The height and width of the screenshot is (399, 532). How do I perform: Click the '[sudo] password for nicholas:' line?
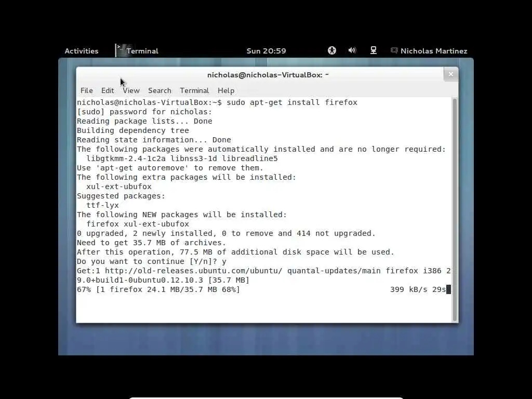pyautogui.click(x=144, y=112)
